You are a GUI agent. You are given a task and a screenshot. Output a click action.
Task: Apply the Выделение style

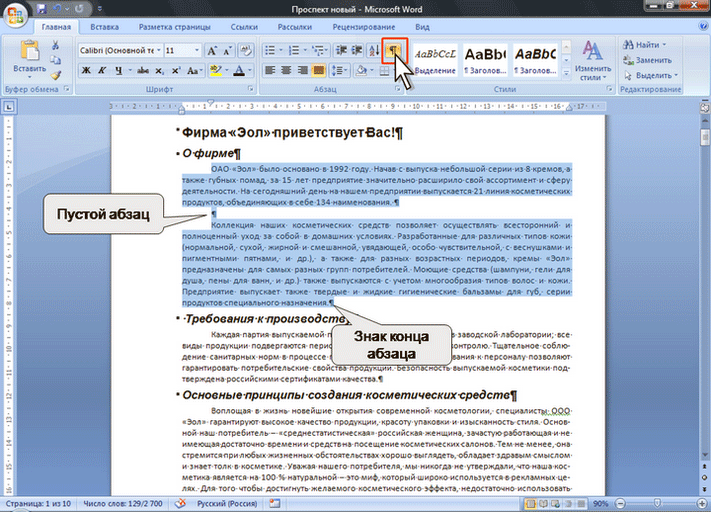coord(435,60)
